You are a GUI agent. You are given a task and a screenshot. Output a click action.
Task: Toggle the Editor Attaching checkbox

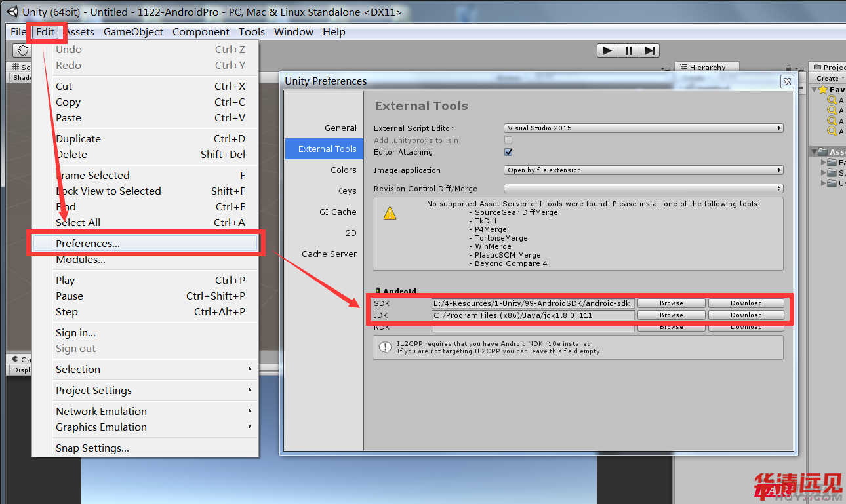click(508, 152)
